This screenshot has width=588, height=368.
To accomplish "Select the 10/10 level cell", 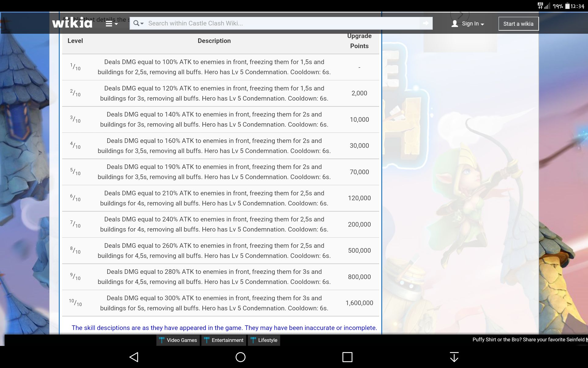I will [x=75, y=303].
